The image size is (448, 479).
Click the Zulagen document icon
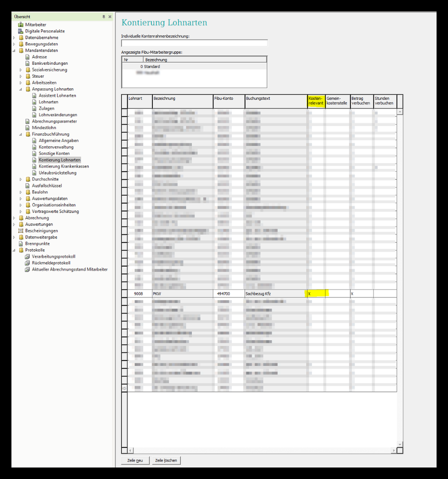tap(34, 108)
